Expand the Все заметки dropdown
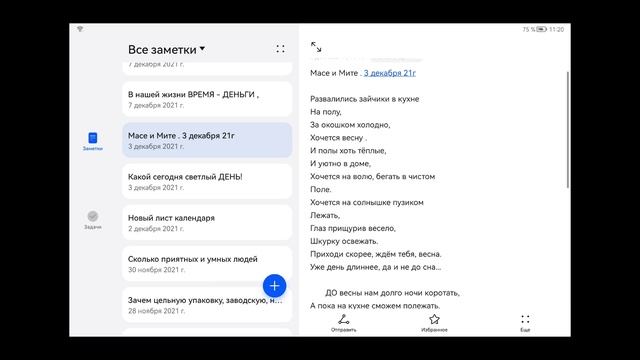 (x=167, y=49)
